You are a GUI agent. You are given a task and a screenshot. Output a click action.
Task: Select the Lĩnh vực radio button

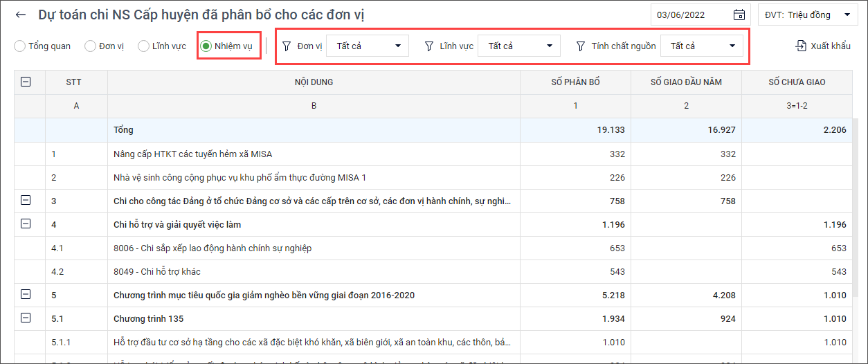point(143,46)
